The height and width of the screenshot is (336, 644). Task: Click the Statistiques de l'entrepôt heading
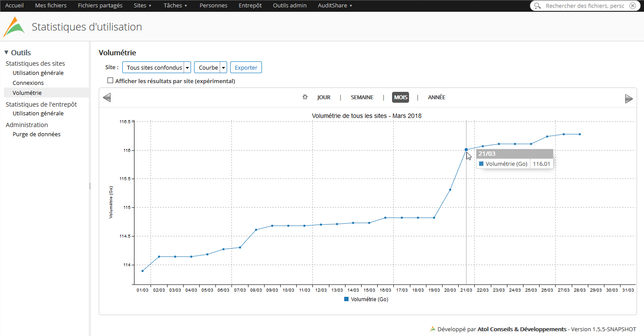[x=41, y=104]
